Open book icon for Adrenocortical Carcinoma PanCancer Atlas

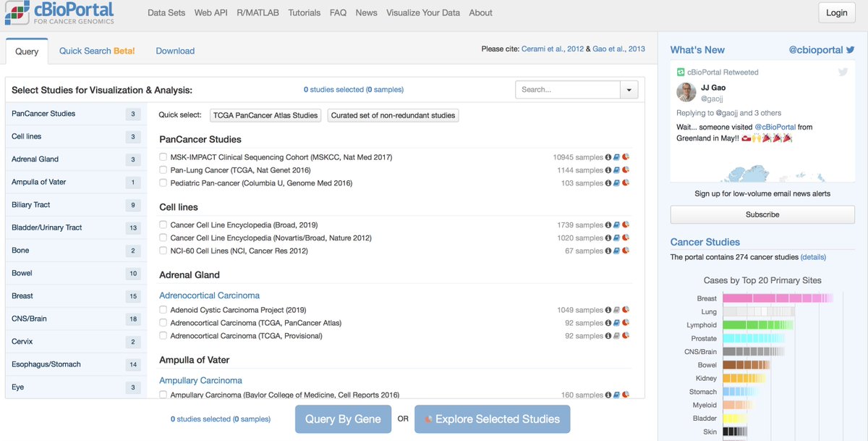pyautogui.click(x=617, y=323)
